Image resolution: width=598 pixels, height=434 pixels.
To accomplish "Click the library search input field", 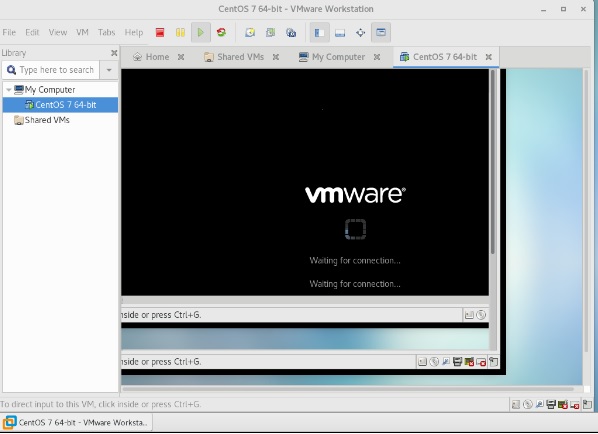I will tap(51, 70).
